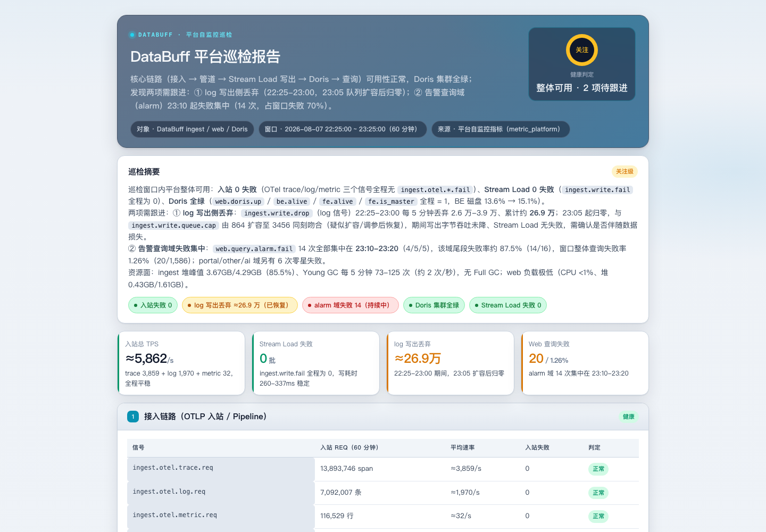Click the web.query.alarm.fail code tag

tap(254, 249)
